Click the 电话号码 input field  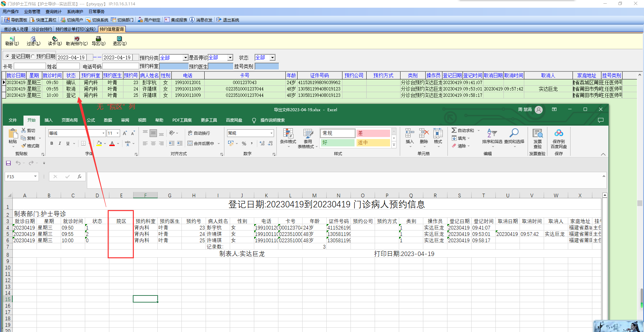(x=121, y=66)
